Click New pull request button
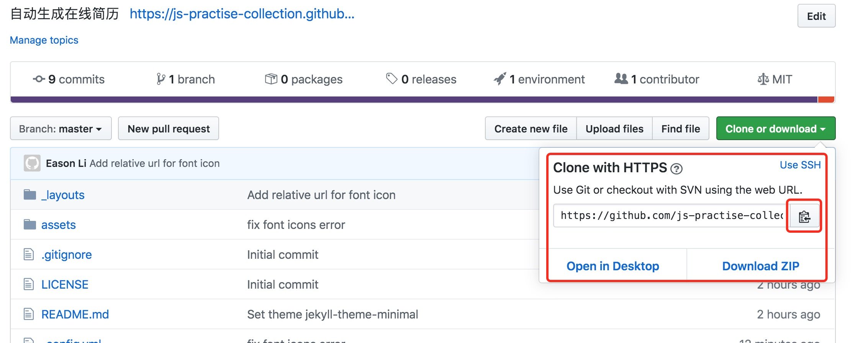Image resolution: width=868 pixels, height=343 pixels. (x=169, y=129)
